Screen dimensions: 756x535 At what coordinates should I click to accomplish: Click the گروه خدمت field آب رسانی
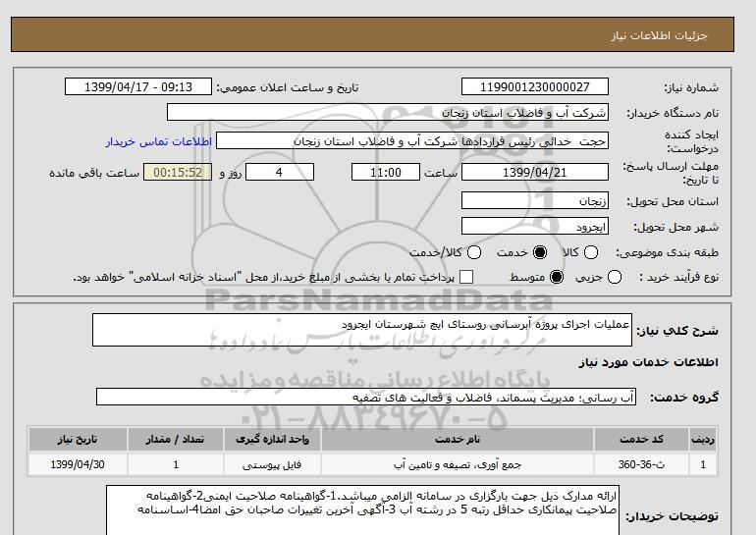[366, 398]
